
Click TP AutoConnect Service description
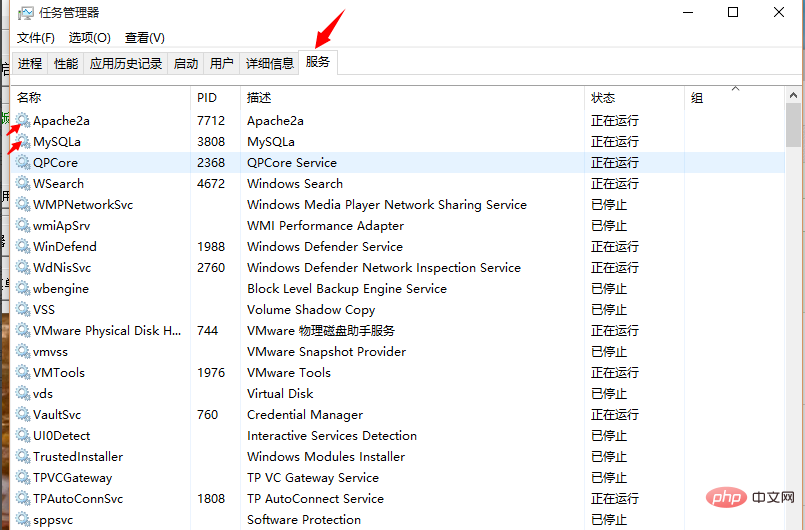coord(315,499)
